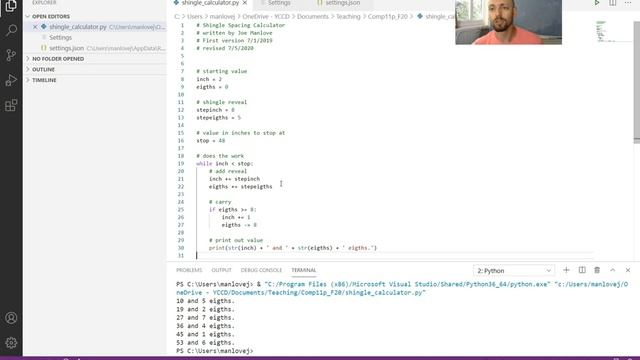Click the terminal prompt 'PS C:\Users\manlovej>'

(x=215, y=351)
